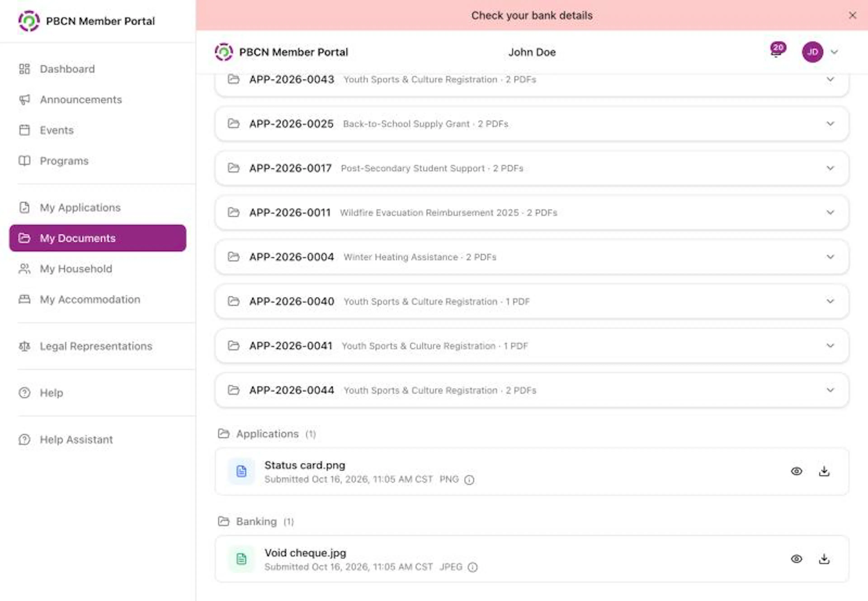The image size is (868, 601).
Task: Open Legal Representations
Action: (x=97, y=346)
